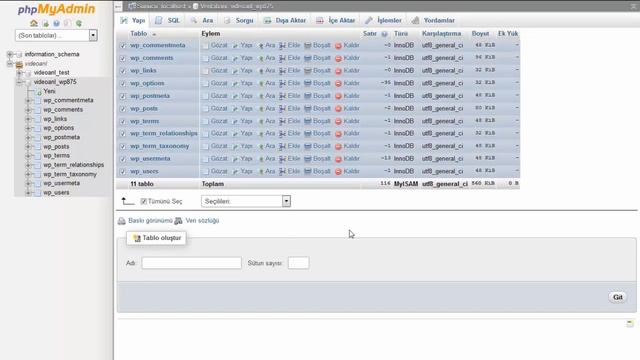
Task: Click Ara icon for wp_users row
Action: (x=261, y=172)
